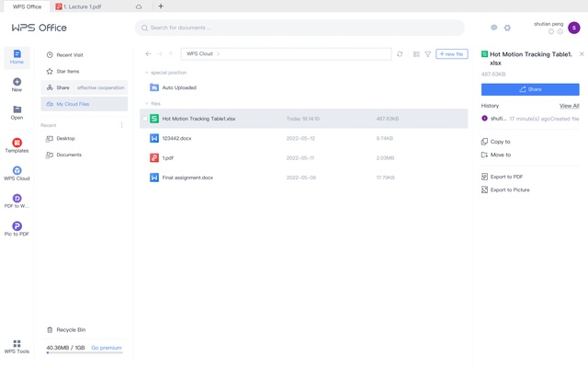Add a new tab with plus icon
This screenshot has width=588, height=368.
[x=161, y=6]
